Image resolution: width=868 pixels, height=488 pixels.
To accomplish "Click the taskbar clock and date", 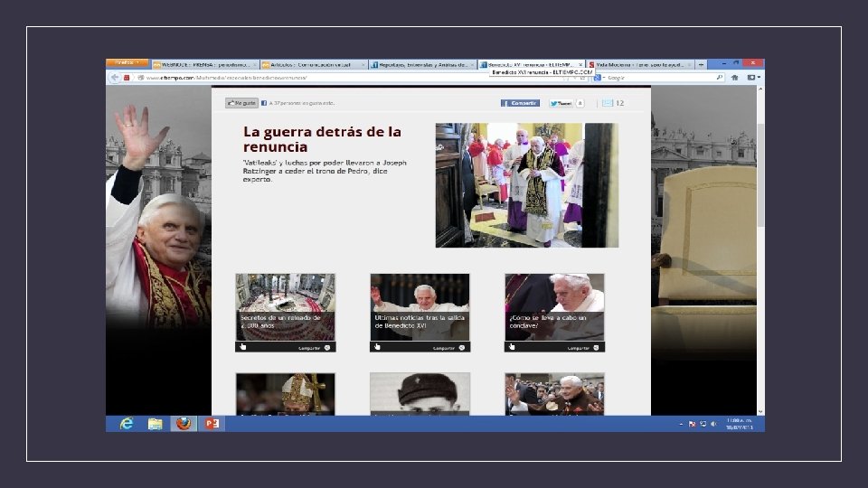I will point(740,424).
